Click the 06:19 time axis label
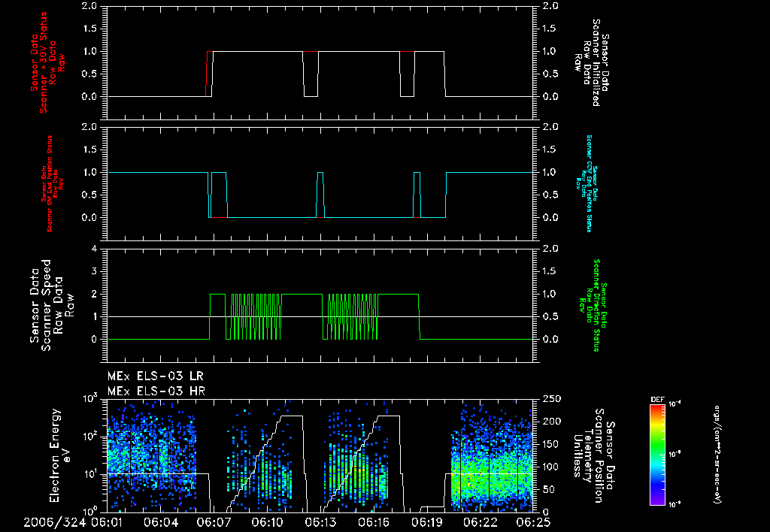Screen dimensions: 770x532 coord(427,522)
